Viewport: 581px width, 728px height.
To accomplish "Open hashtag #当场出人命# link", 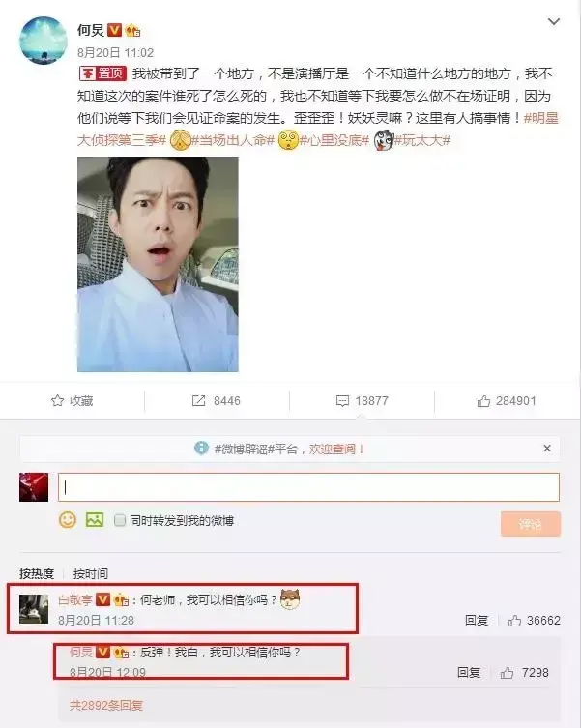I will pyautogui.click(x=233, y=140).
